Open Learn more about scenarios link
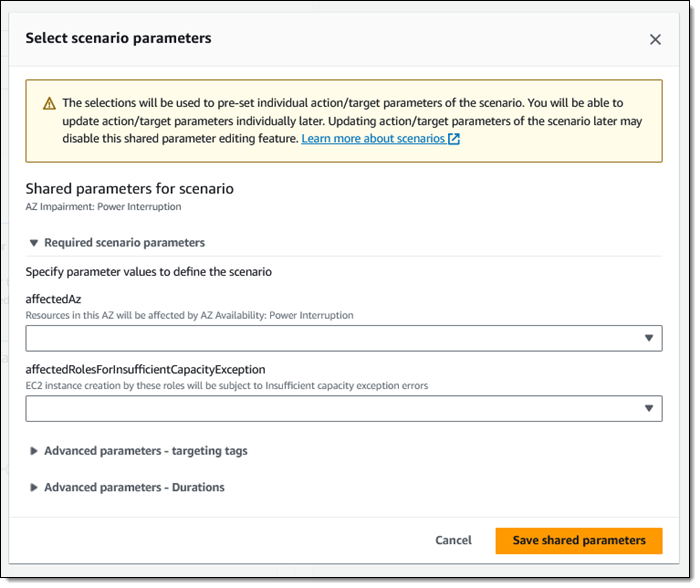Image resolution: width=700 pixels, height=588 pixels. 374,139
